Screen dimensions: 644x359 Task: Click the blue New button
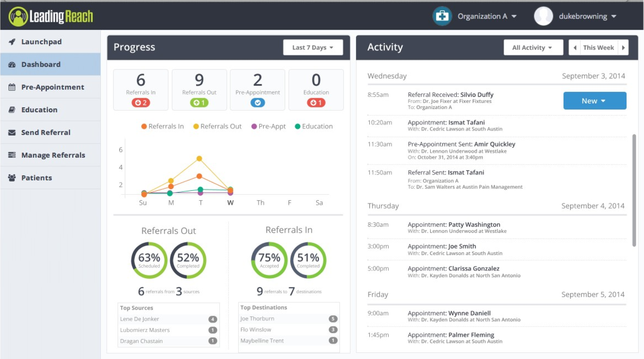tap(594, 101)
